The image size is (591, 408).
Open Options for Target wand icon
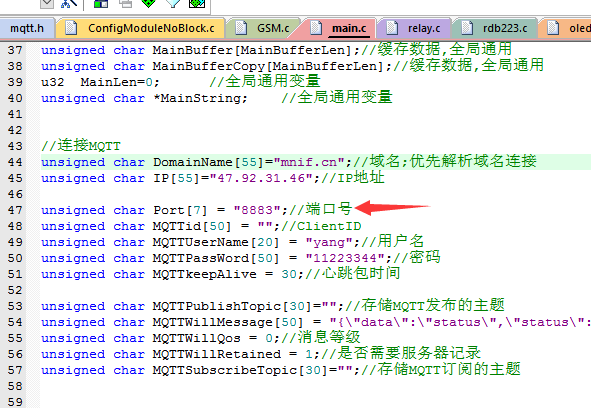pos(69,3)
